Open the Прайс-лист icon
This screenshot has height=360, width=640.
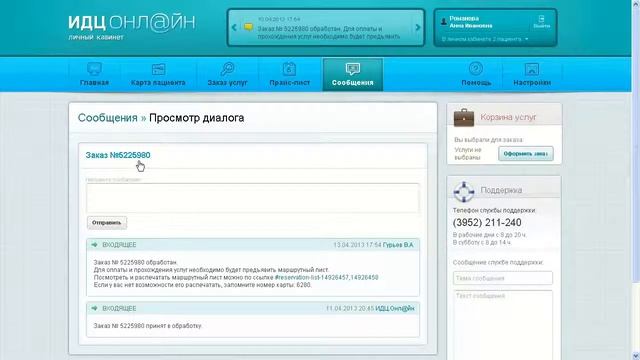289,69
